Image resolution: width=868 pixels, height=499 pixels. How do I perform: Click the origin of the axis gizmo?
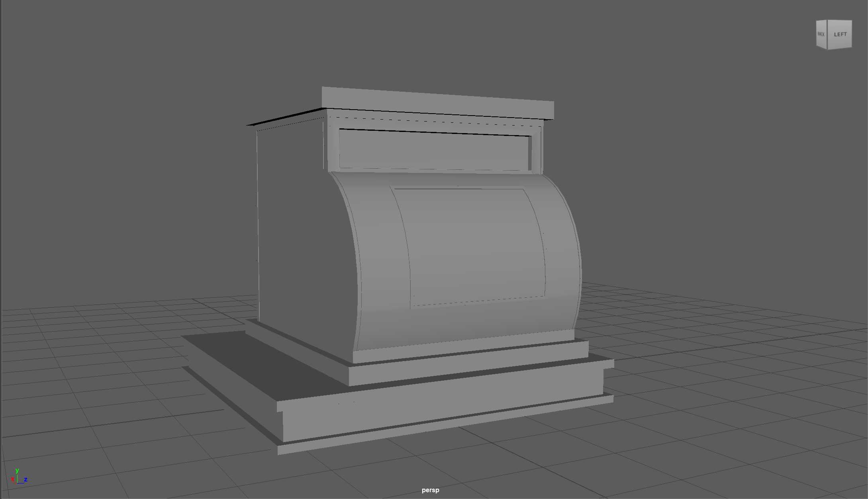pyautogui.click(x=18, y=482)
